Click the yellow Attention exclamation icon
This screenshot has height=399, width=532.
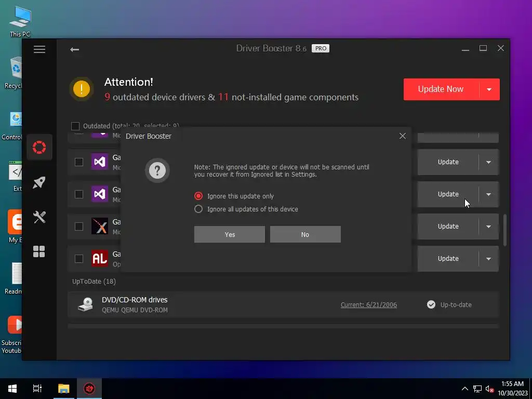click(x=82, y=89)
